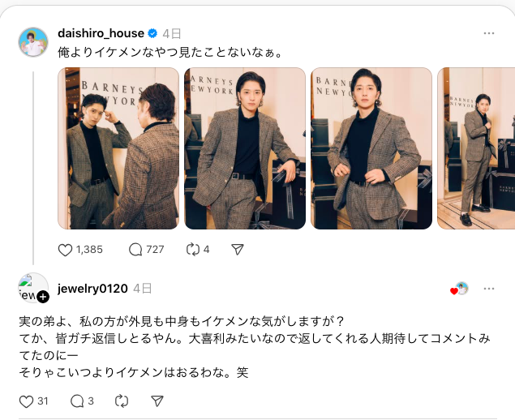Image resolution: width=515 pixels, height=420 pixels.
Task: Open second photo leaning on gift box
Action: click(x=245, y=148)
